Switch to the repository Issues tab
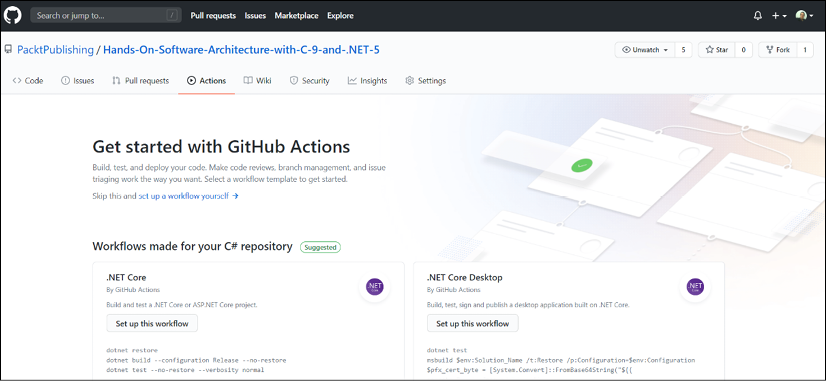Screen dimensions: 826x381 tap(77, 81)
